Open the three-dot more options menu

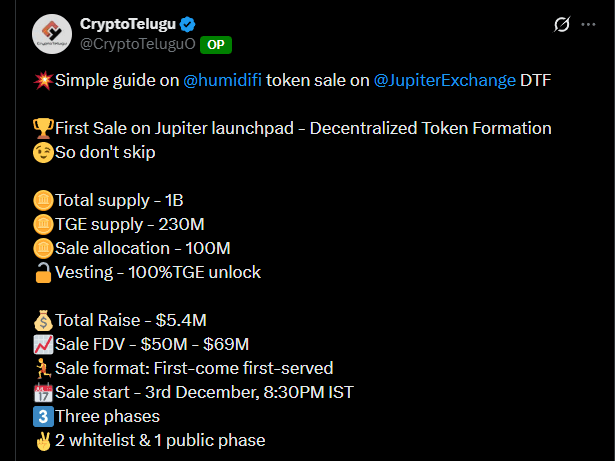594,23
